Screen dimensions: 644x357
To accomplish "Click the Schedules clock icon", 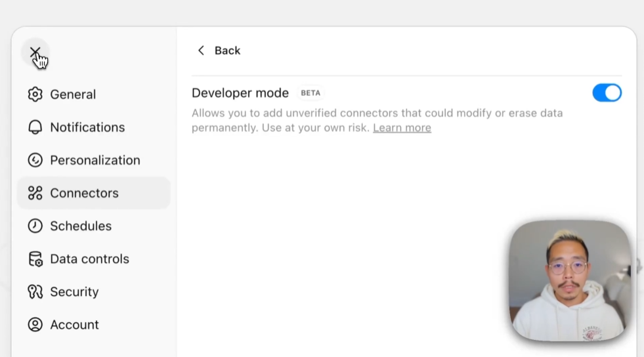I will click(35, 226).
